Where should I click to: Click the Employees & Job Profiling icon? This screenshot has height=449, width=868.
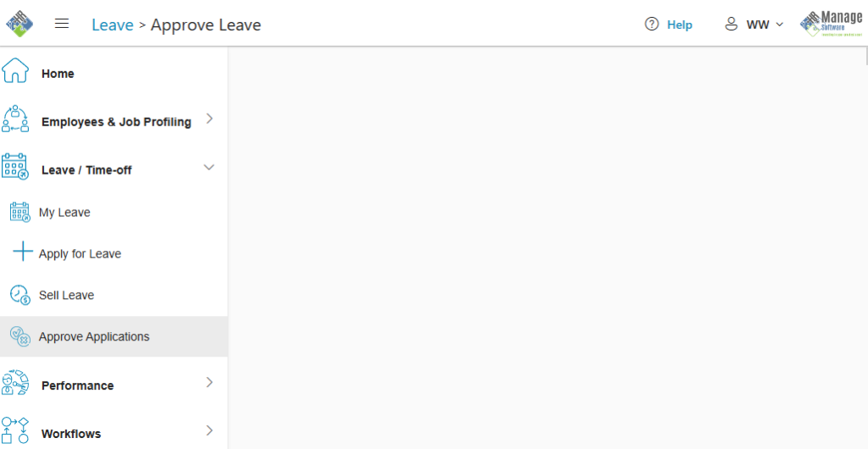point(15,119)
